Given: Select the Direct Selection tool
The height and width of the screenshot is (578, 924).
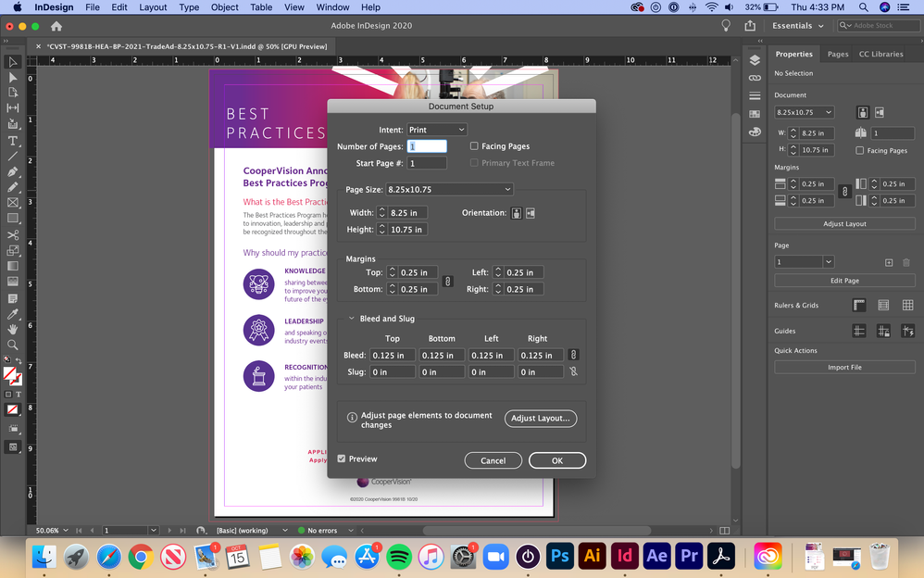Looking at the screenshot, I should click(x=12, y=77).
